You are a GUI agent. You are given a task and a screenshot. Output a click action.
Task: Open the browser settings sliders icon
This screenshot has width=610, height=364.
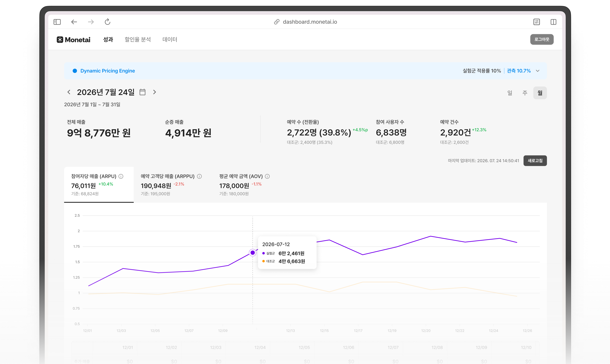(x=537, y=22)
